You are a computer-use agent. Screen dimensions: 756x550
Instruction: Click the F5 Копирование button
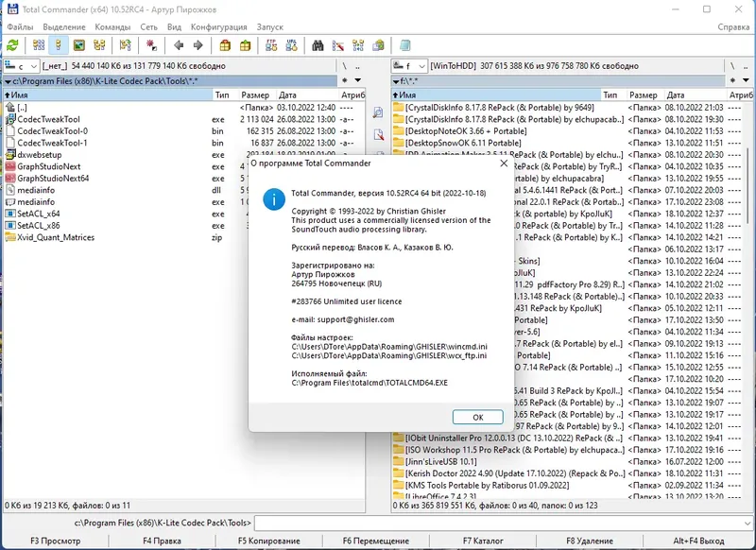(x=269, y=541)
